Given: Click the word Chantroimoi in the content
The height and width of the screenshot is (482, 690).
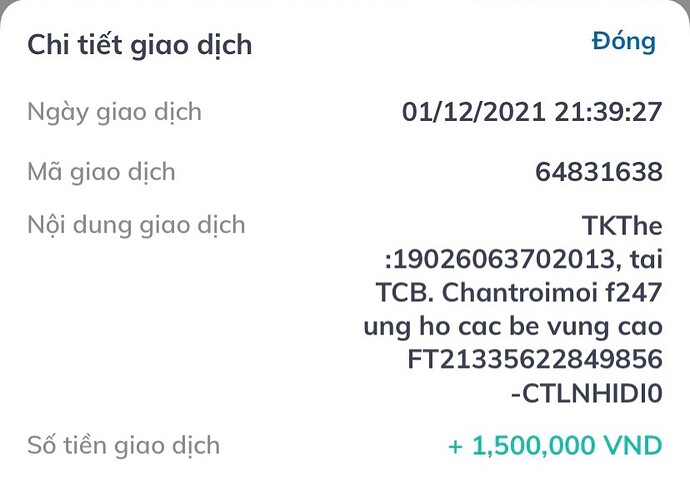Looking at the screenshot, I should (x=525, y=292).
